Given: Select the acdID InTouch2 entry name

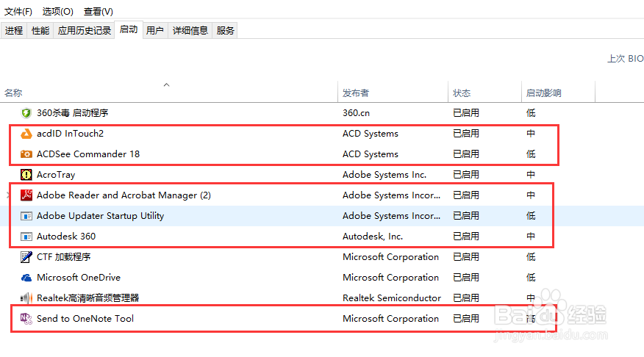Looking at the screenshot, I should (71, 134).
